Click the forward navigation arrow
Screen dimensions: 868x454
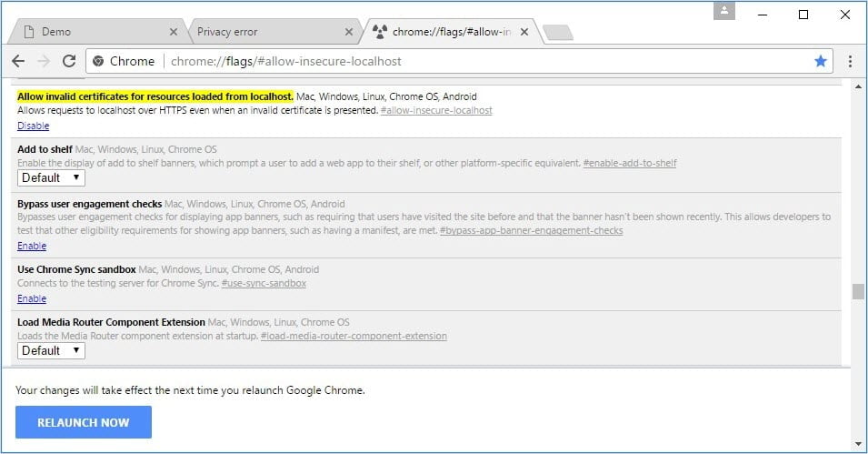click(43, 61)
